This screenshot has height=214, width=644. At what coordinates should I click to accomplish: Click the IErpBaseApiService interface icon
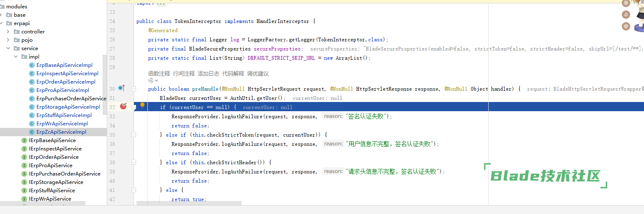click(24, 140)
